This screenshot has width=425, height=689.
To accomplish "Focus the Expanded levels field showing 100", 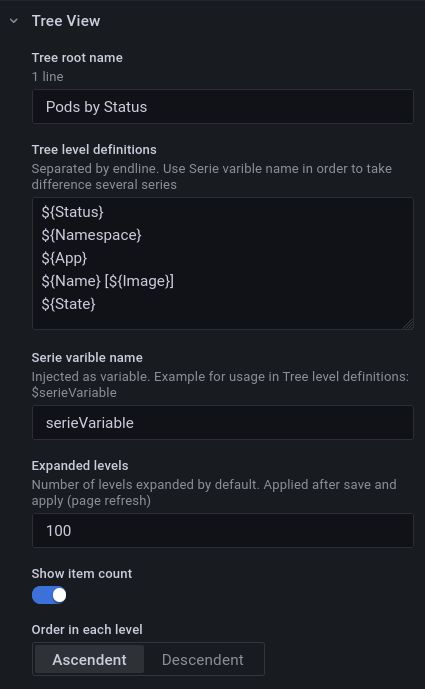I will (222, 530).
